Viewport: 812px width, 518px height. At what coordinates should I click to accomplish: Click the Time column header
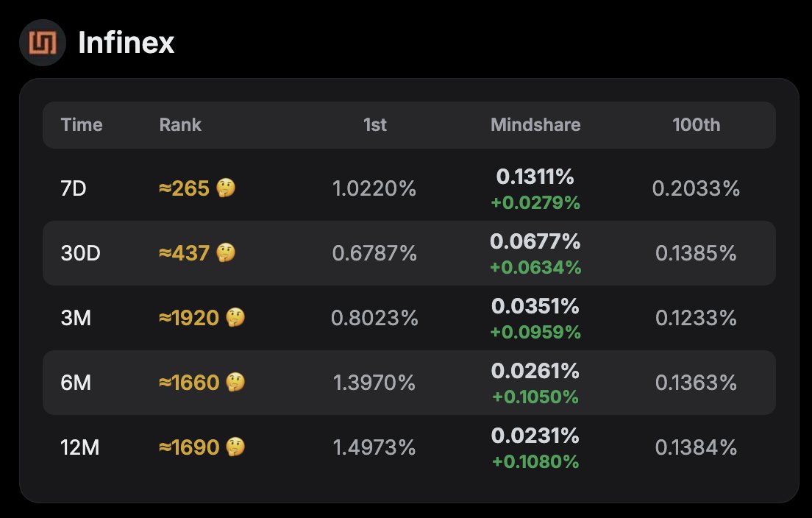pos(82,125)
